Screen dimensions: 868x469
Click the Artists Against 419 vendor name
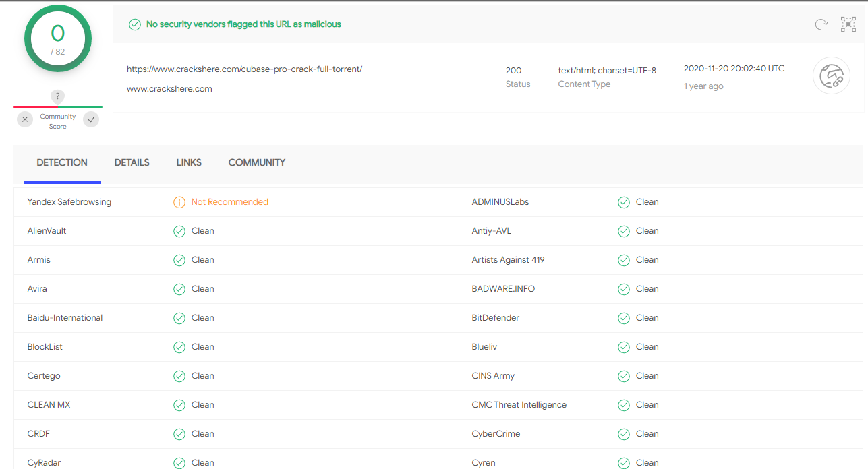[508, 260]
